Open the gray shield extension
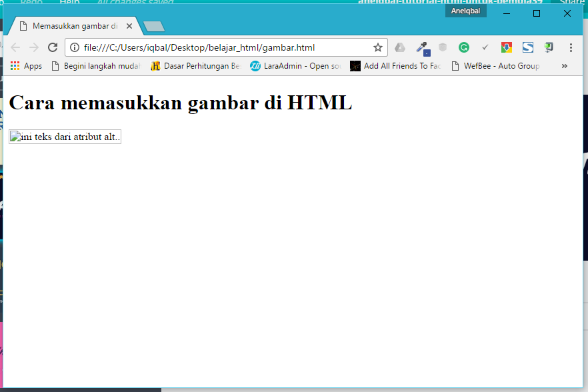588x392 pixels. (x=443, y=47)
